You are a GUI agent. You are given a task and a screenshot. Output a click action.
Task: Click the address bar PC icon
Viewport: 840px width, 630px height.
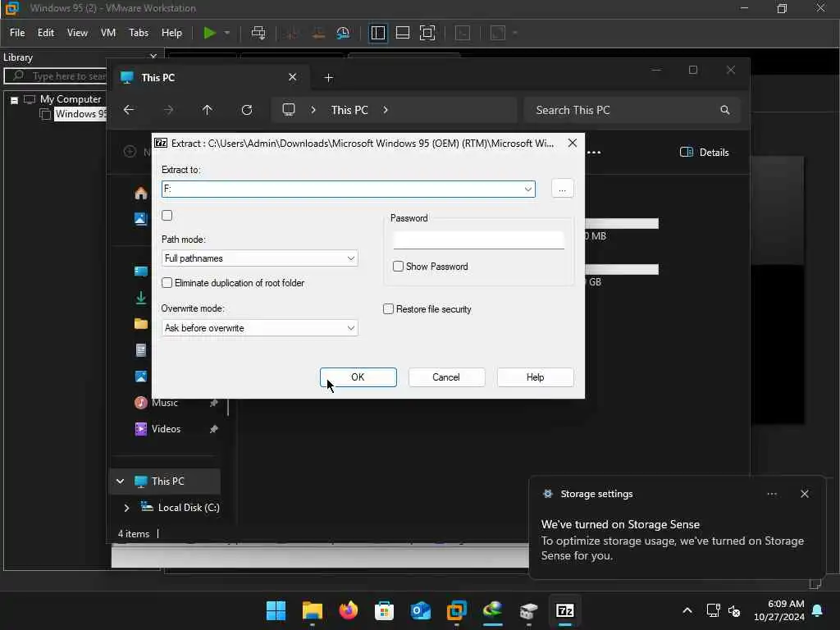288,110
